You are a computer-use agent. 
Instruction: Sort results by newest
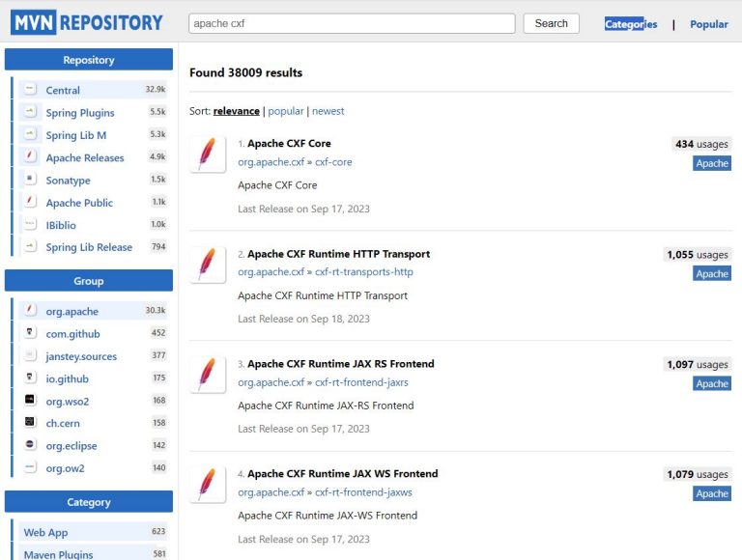pos(328,111)
